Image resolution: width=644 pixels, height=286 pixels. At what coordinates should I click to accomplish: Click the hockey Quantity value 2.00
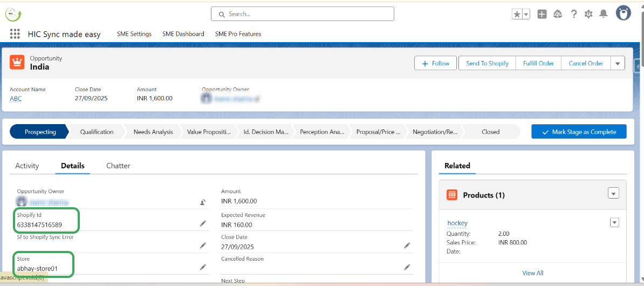click(x=504, y=234)
